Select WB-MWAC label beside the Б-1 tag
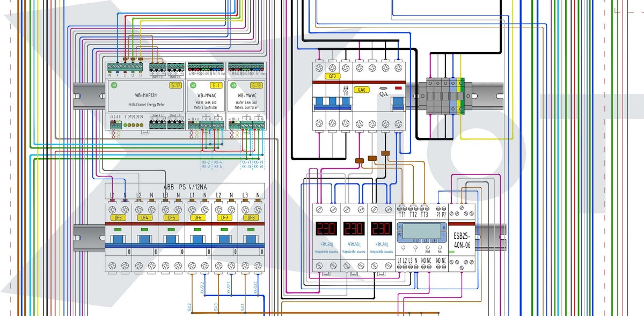Image resolution: width=644 pixels, height=316 pixels. coord(206,97)
